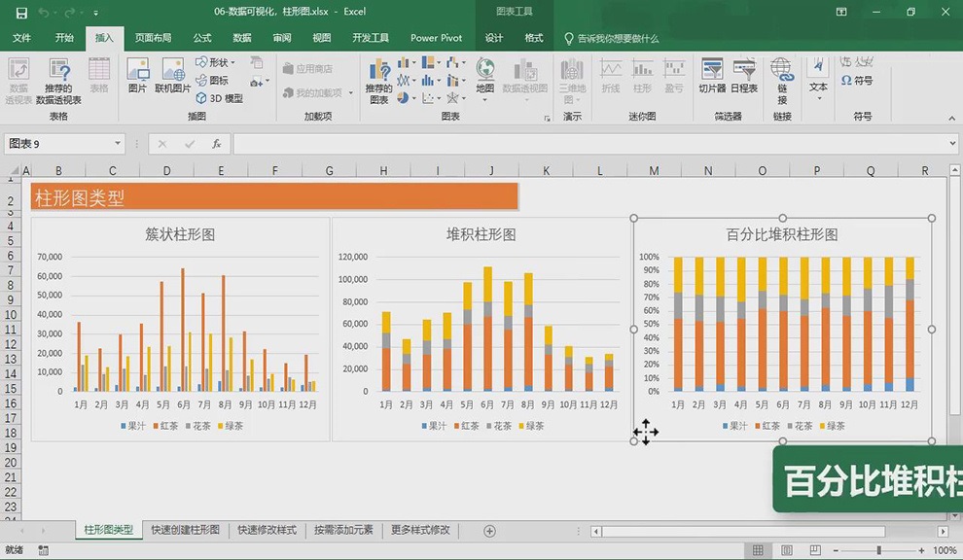Screen dimensions: 963x560
Task: Switch to Normal view in status bar
Action: tap(759, 550)
